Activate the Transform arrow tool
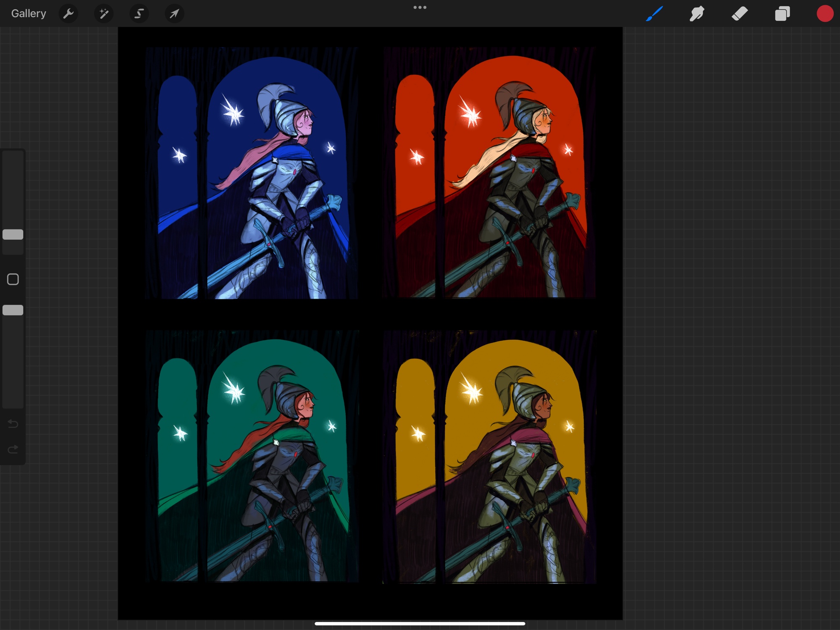The width and height of the screenshot is (840, 630). click(174, 14)
